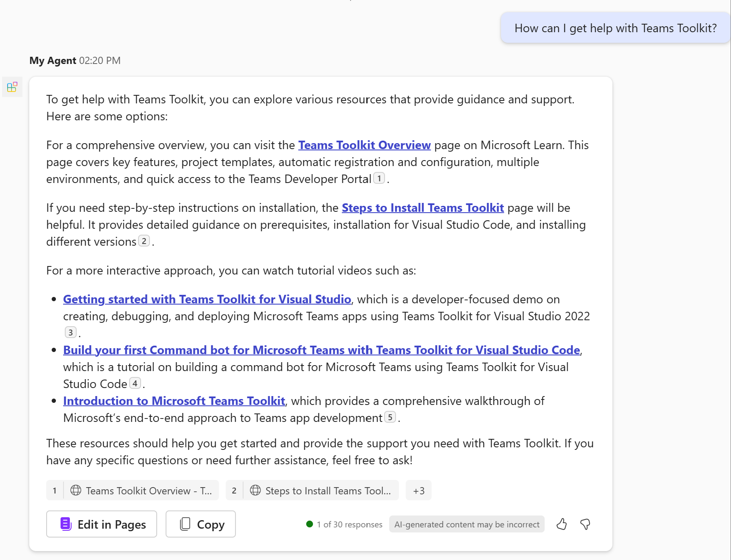Click the Copy button
The image size is (731, 560).
pyautogui.click(x=201, y=524)
